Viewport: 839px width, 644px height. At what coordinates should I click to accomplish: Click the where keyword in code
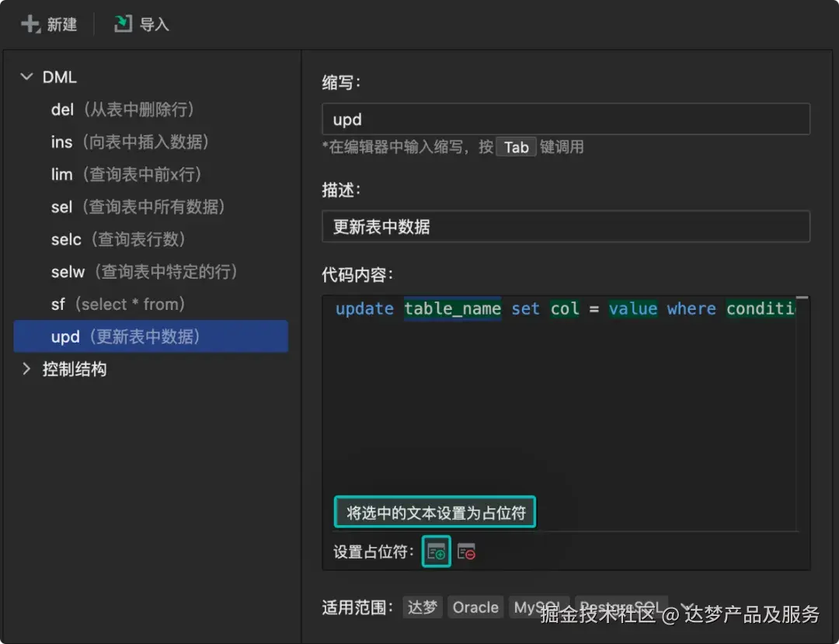click(691, 308)
